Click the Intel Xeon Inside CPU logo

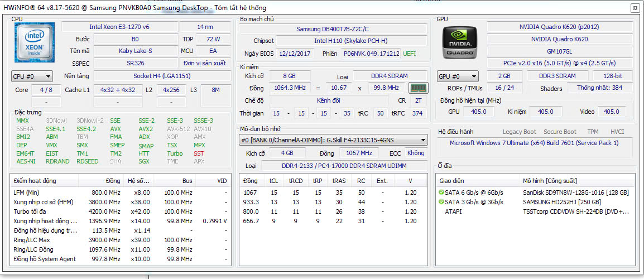[35, 41]
